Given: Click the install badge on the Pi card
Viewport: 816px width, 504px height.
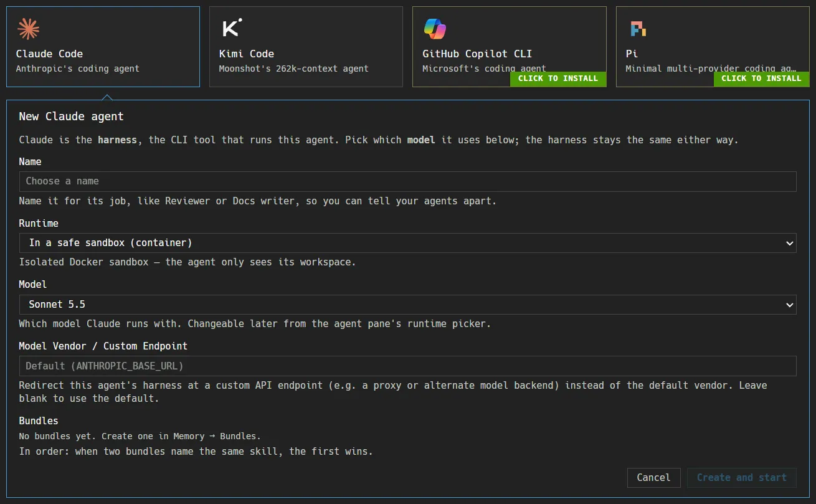Looking at the screenshot, I should coord(761,78).
